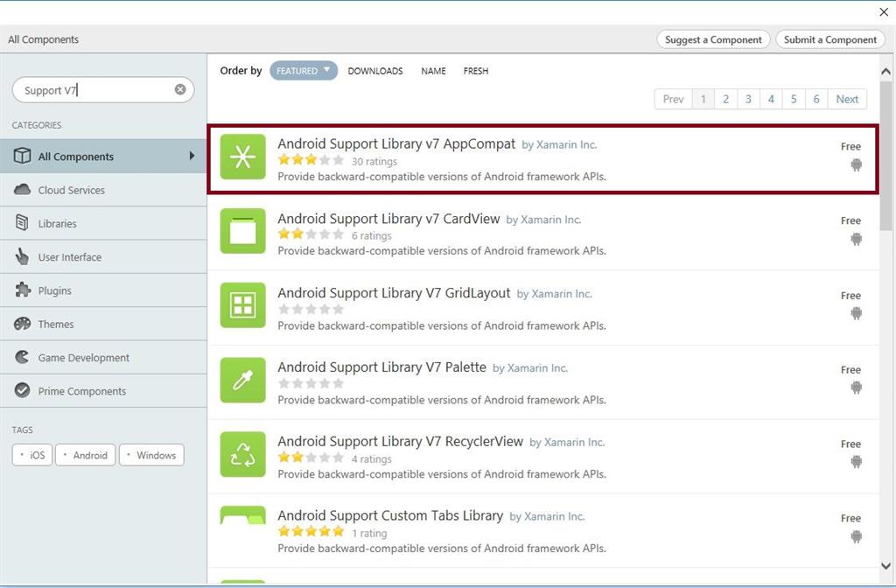The height and width of the screenshot is (588, 896).
Task: Open the Palette eyedropper component icon
Action: [x=243, y=380]
